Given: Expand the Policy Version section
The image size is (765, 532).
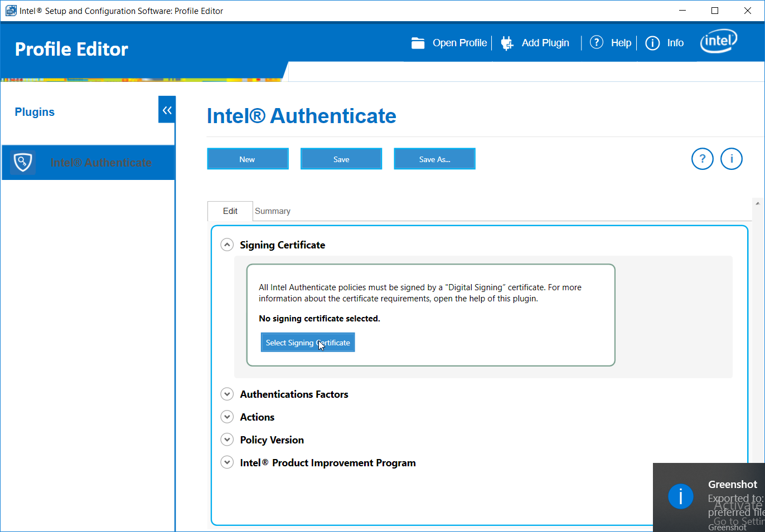Looking at the screenshot, I should [x=227, y=440].
